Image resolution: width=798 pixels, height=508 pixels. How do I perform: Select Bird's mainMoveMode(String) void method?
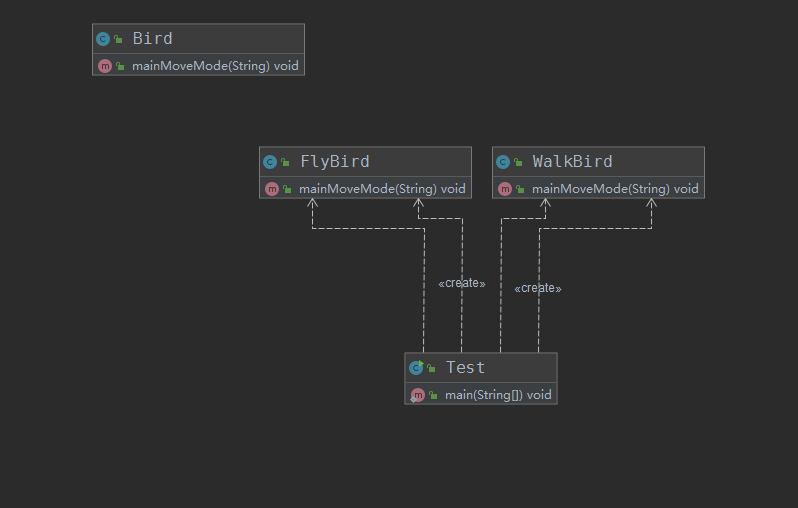pyautogui.click(x=215, y=66)
